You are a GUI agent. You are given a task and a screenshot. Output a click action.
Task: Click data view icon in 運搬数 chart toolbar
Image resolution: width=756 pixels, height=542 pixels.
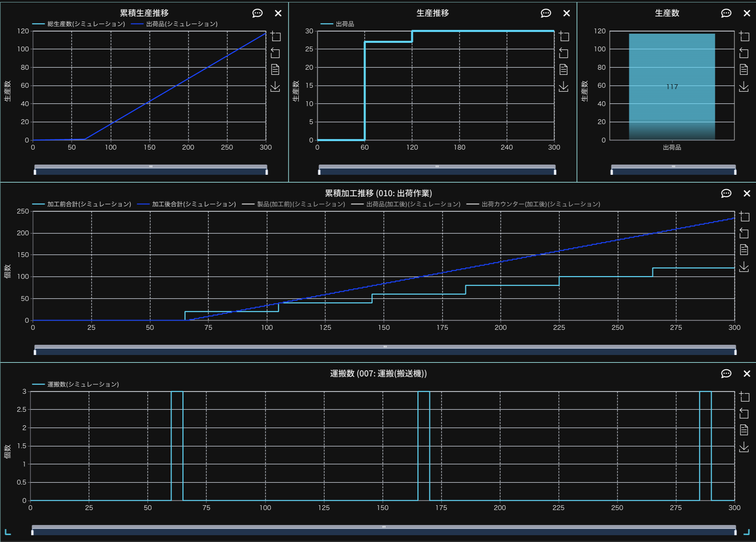744,430
